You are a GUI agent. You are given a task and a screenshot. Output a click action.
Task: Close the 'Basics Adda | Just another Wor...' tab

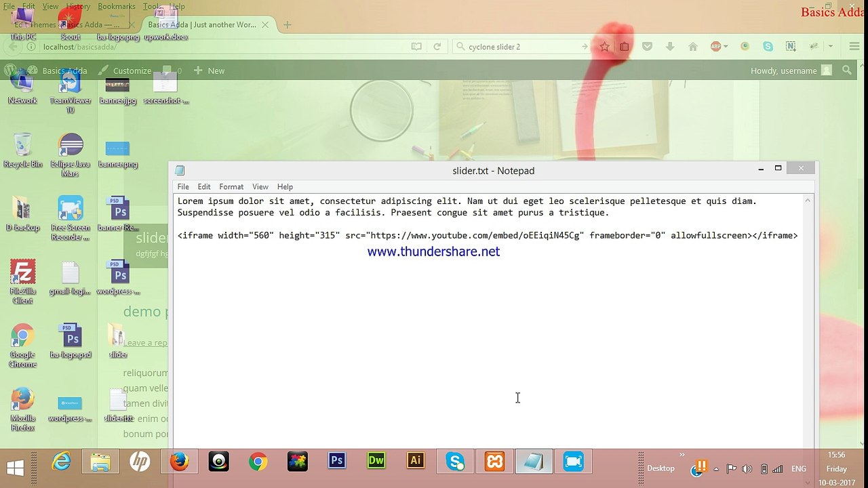[x=265, y=25]
